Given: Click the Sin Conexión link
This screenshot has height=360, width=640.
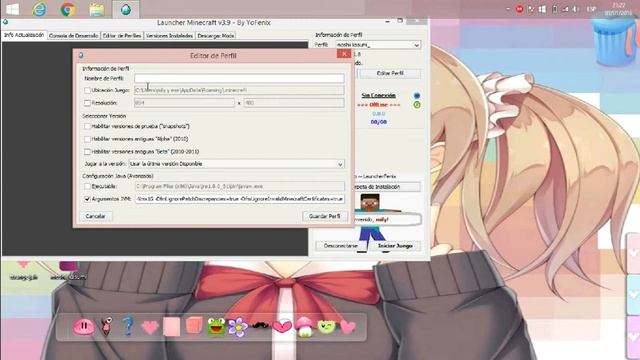Looking at the screenshot, I should pyautogui.click(x=378, y=95).
